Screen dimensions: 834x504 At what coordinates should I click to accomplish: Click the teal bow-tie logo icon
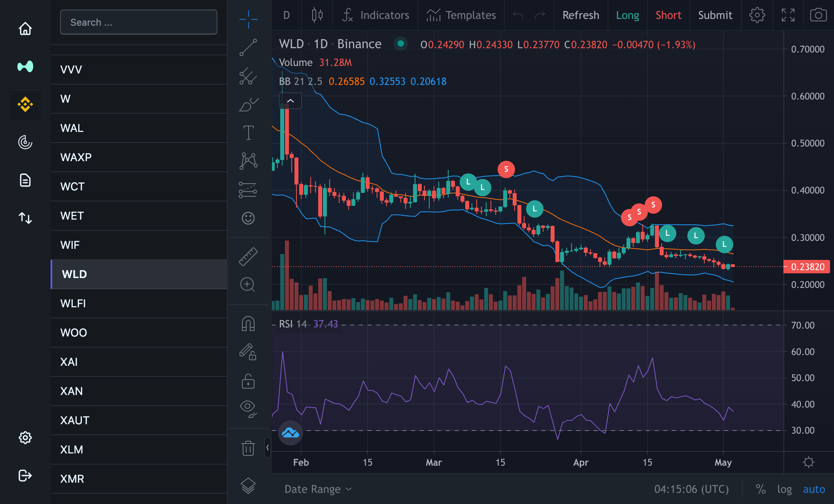pyautogui.click(x=25, y=66)
